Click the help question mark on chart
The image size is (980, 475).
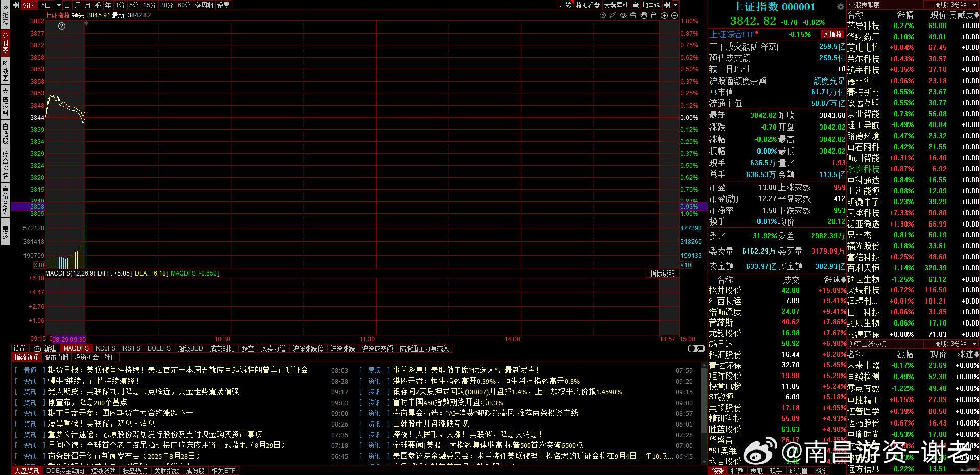[62, 26]
